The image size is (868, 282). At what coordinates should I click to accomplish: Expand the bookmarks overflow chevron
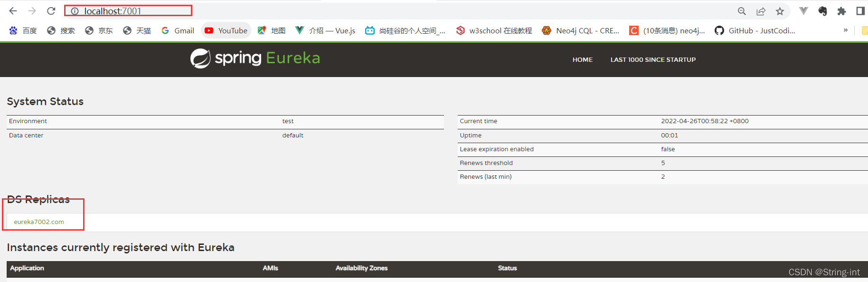(846, 30)
